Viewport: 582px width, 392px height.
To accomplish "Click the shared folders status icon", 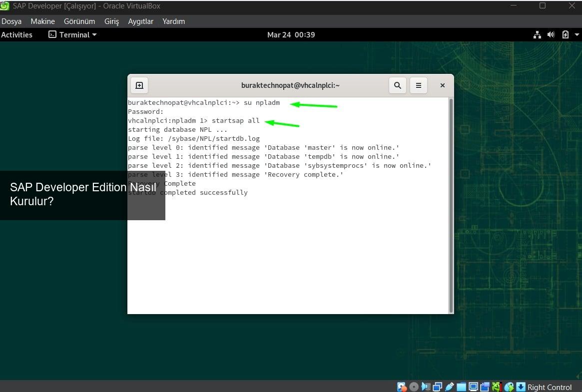I will point(461,387).
